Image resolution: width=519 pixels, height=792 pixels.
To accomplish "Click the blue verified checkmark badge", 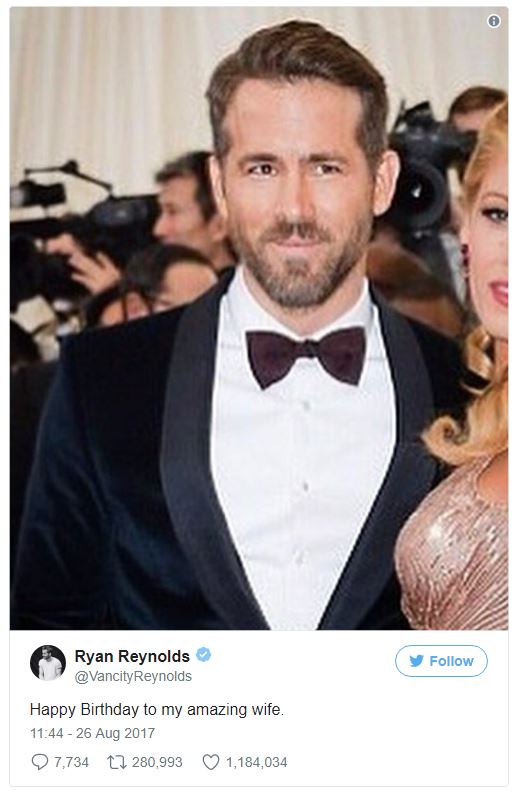I will coord(203,655).
